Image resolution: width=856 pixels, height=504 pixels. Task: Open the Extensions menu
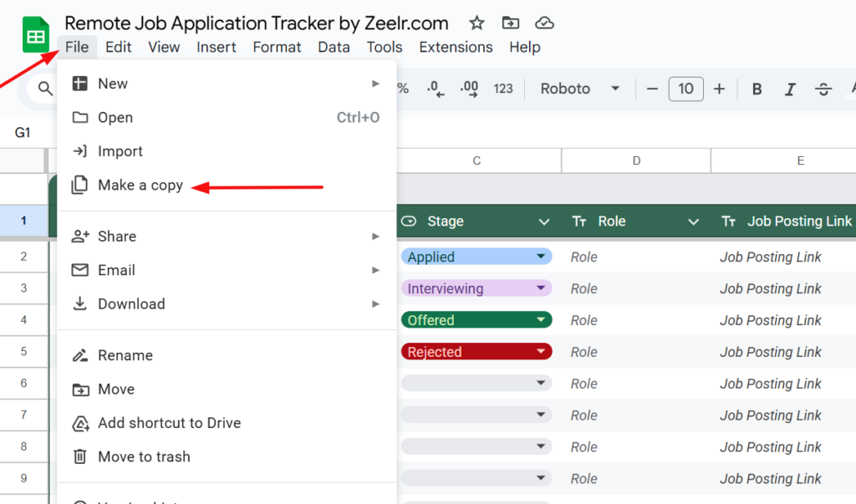click(x=456, y=47)
